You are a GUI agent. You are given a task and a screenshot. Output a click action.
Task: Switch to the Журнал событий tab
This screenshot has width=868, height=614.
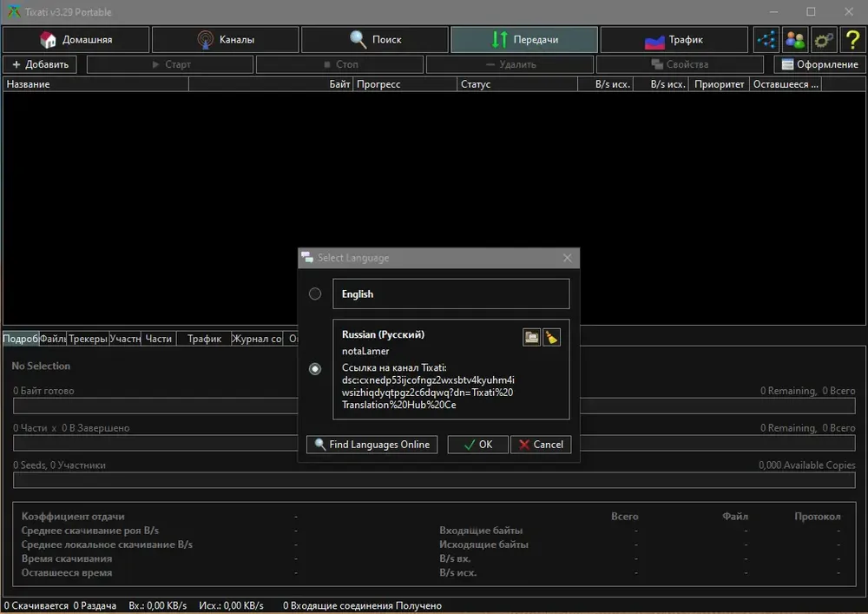pos(256,339)
